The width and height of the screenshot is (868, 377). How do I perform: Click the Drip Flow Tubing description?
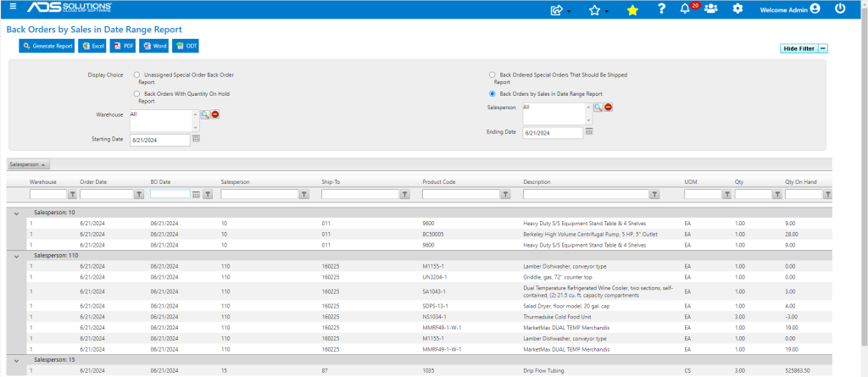tap(543, 370)
